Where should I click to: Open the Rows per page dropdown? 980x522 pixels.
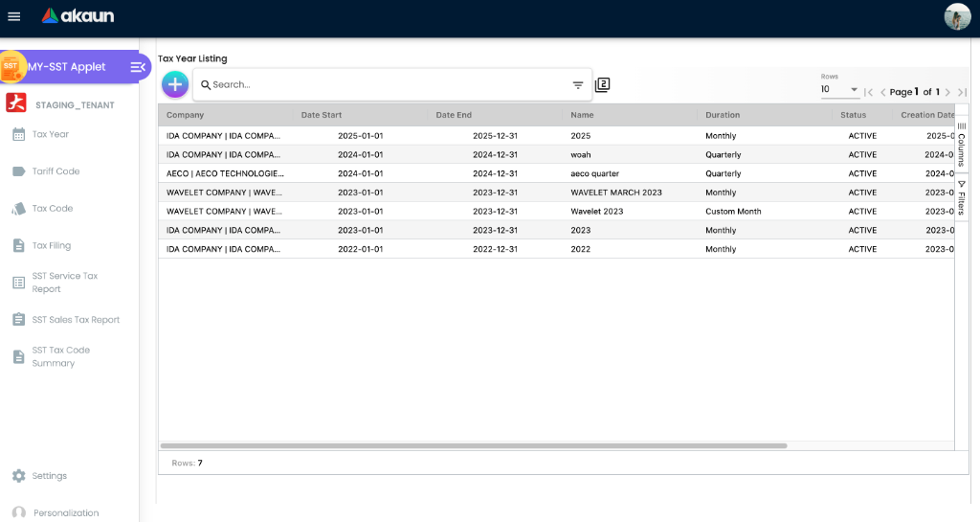[x=840, y=89]
